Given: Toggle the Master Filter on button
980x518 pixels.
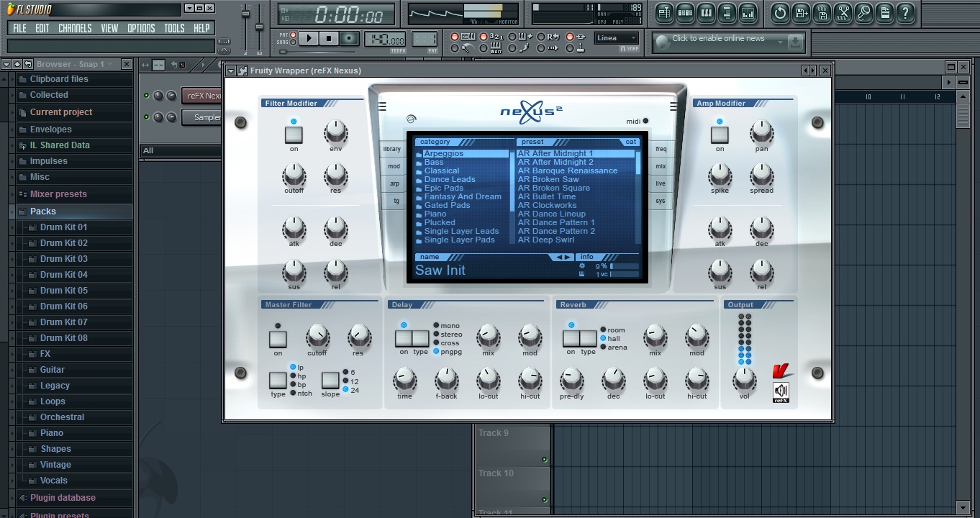Looking at the screenshot, I should click(x=278, y=339).
